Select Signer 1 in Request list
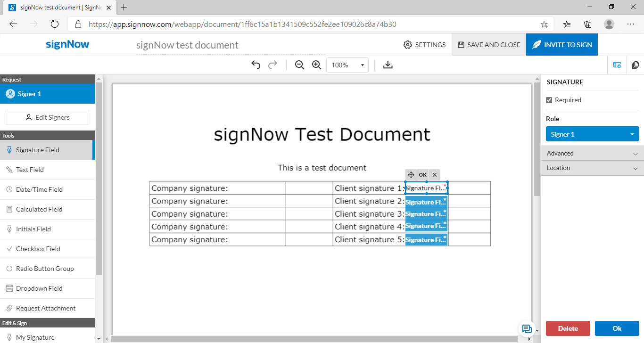 (x=47, y=94)
